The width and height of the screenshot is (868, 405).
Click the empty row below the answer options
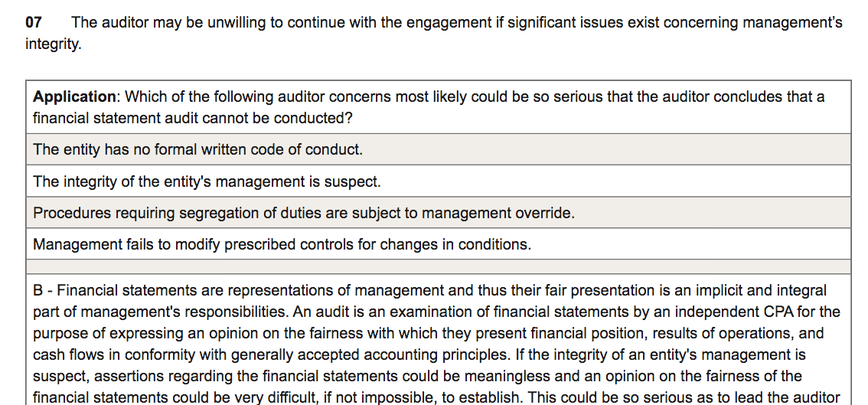(x=438, y=266)
